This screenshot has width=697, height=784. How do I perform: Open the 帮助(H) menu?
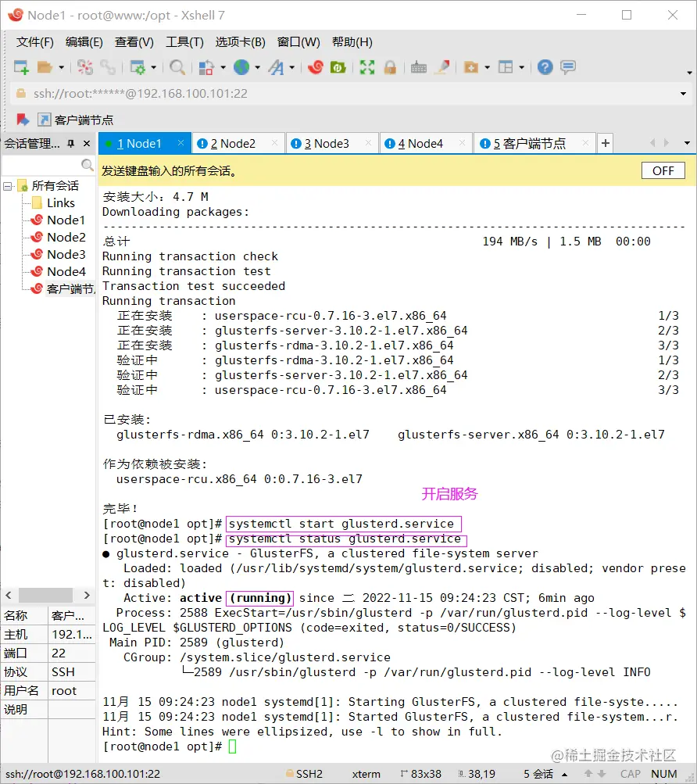[352, 42]
